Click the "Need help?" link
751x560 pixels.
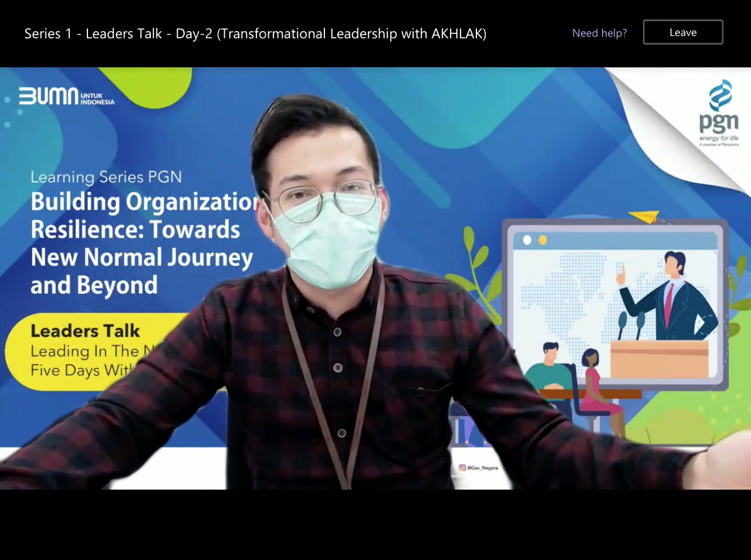pyautogui.click(x=599, y=33)
